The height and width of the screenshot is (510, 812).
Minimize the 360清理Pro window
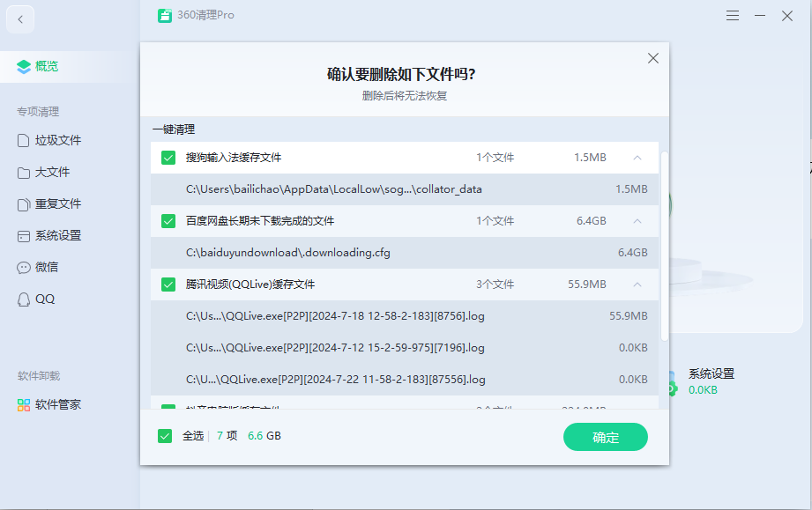click(x=760, y=16)
